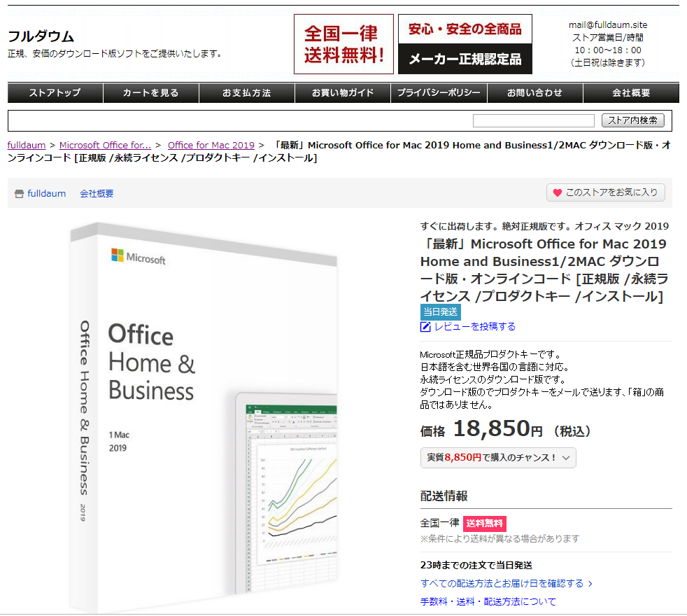Open the ストアトップ menu item
This screenshot has width=687, height=616.
(55, 92)
